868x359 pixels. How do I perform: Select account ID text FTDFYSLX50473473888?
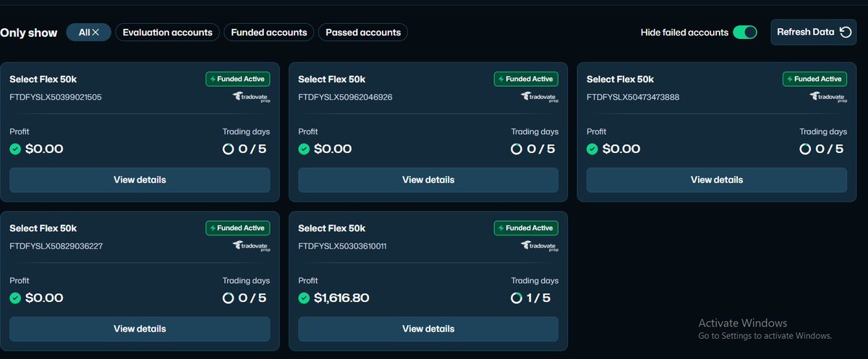point(633,97)
